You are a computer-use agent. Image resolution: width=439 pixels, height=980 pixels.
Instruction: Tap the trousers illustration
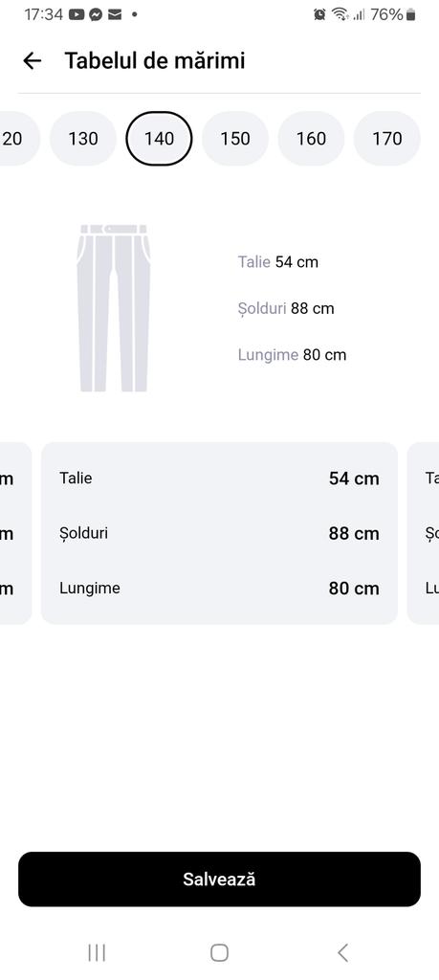114,308
